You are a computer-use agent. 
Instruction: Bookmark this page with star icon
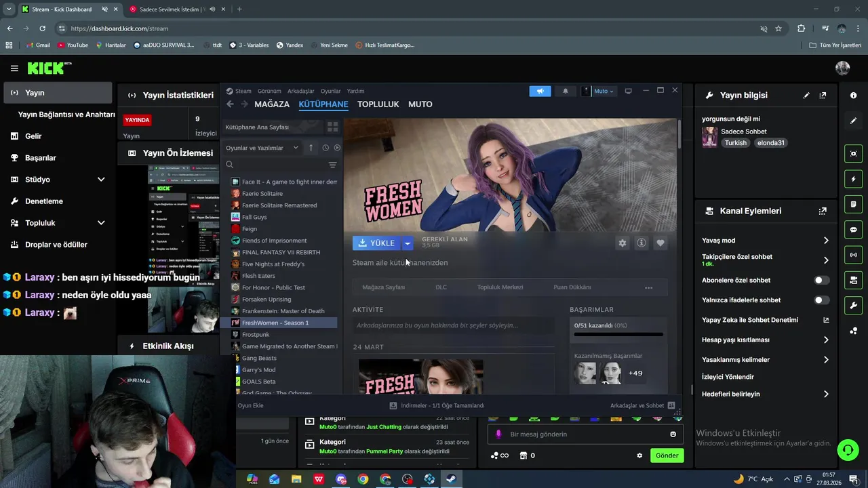click(778, 28)
